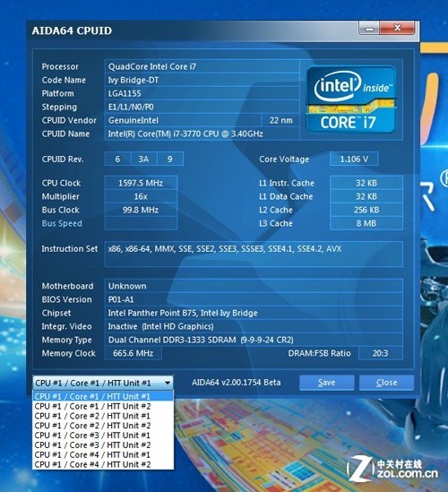Select CPU #1 / Core #2 / HTT Unit #1
Image resolution: width=448 pixels, height=492 pixels.
(102, 416)
